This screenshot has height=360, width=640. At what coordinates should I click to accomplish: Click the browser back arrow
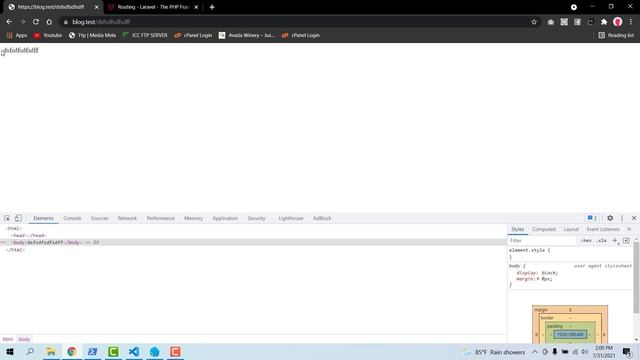pos(9,22)
